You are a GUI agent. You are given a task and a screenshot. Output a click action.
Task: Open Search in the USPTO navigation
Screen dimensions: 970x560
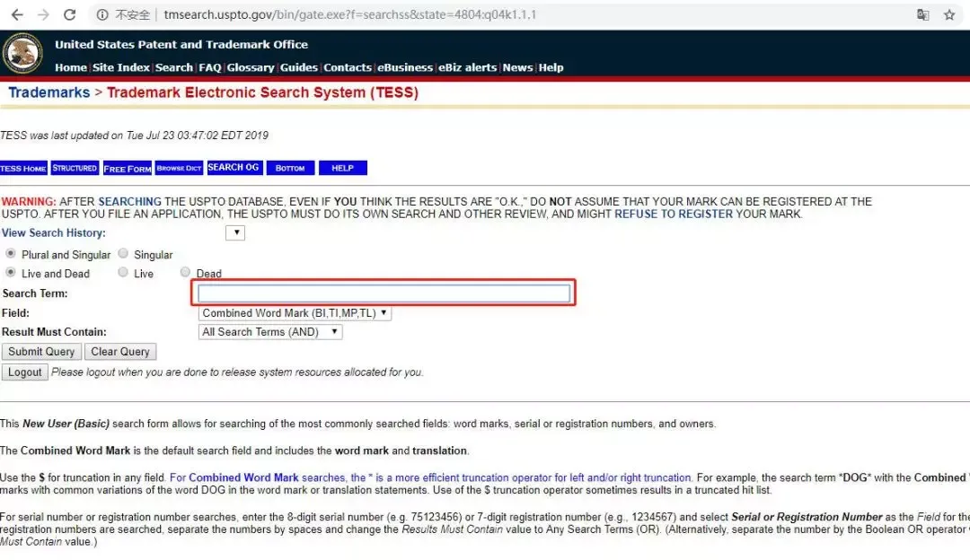[x=174, y=67]
